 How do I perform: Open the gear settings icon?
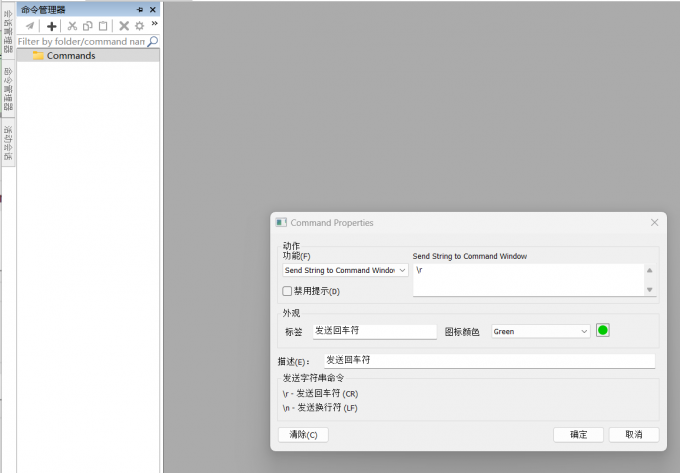click(140, 26)
